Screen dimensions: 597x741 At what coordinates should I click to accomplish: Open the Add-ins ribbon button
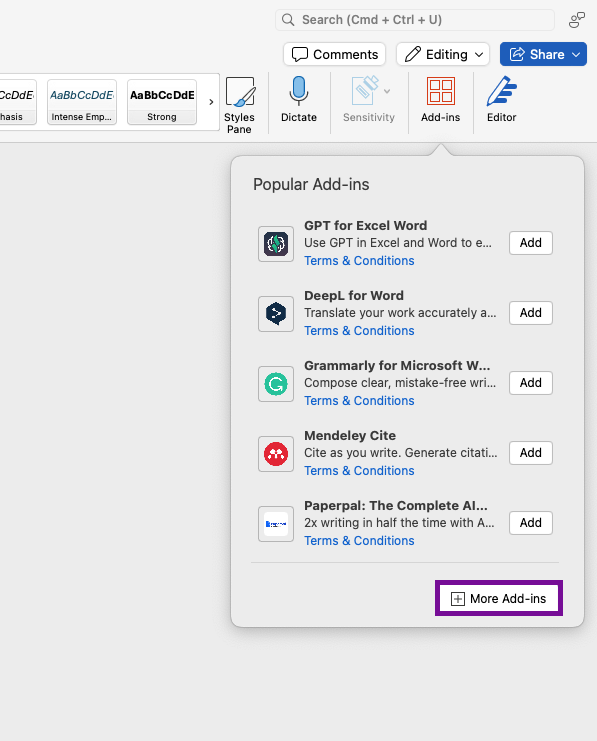tap(441, 99)
